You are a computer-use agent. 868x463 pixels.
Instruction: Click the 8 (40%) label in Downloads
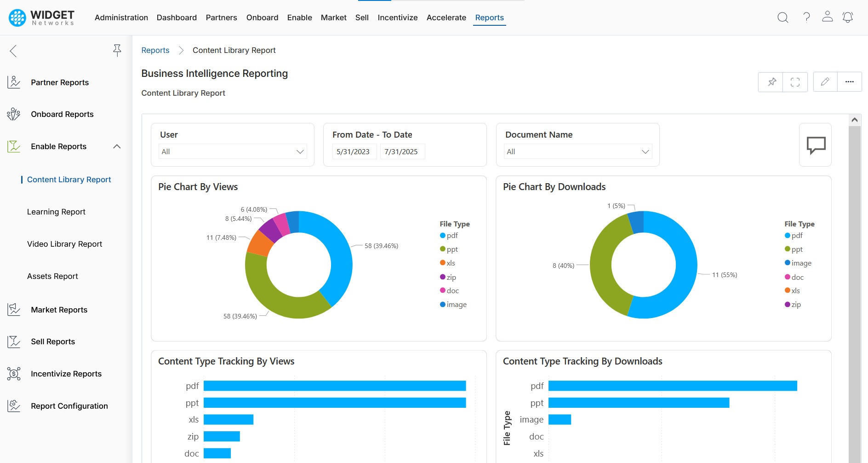[564, 266]
